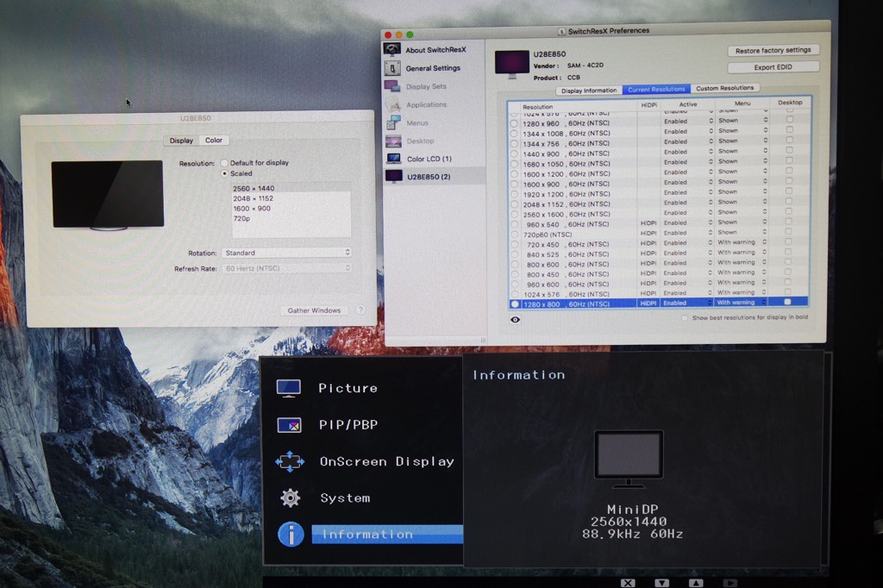883x588 pixels.
Task: Click the purple monitor icon beside Vendor info
Action: coord(512,64)
